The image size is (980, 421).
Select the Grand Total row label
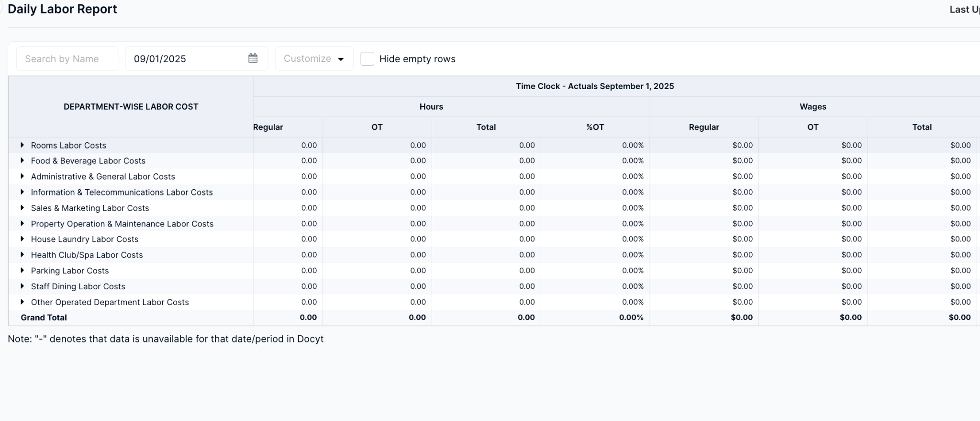tap(44, 318)
